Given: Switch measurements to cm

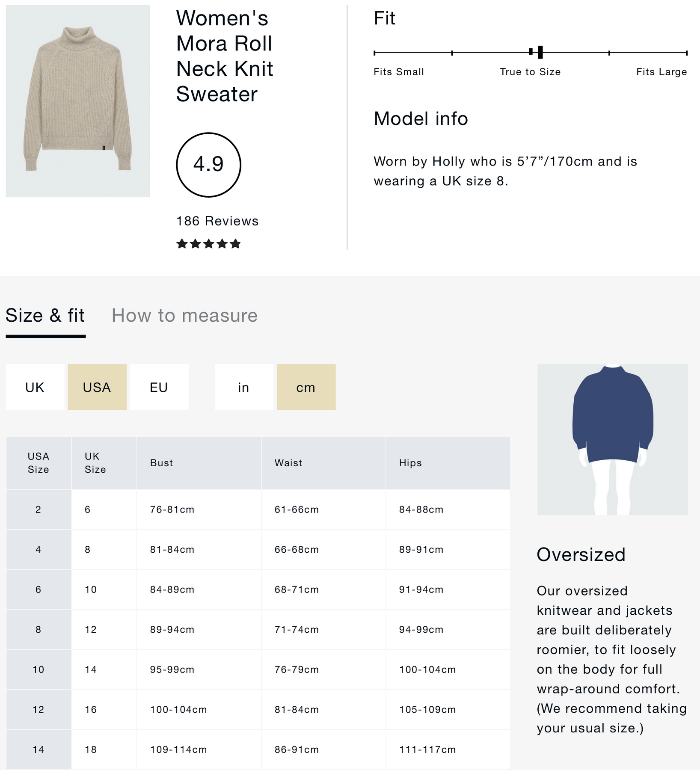Looking at the screenshot, I should pyautogui.click(x=306, y=387).
